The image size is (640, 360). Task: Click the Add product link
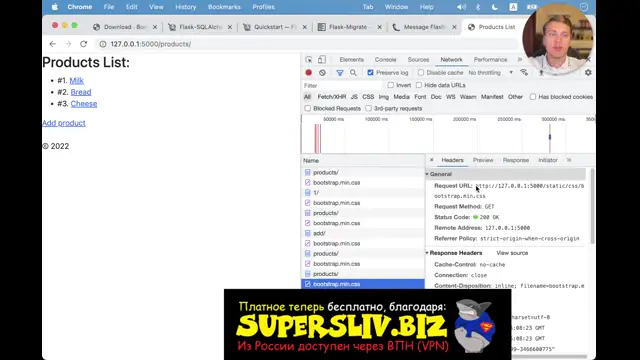tap(64, 123)
